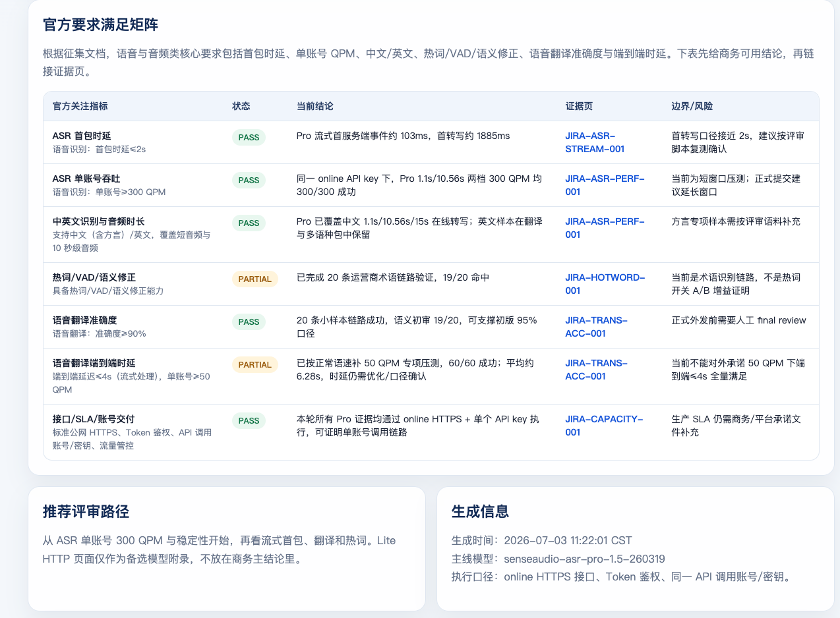Click the 执行口径 online HTTPS 接口 line
The image size is (840, 618).
(x=620, y=577)
